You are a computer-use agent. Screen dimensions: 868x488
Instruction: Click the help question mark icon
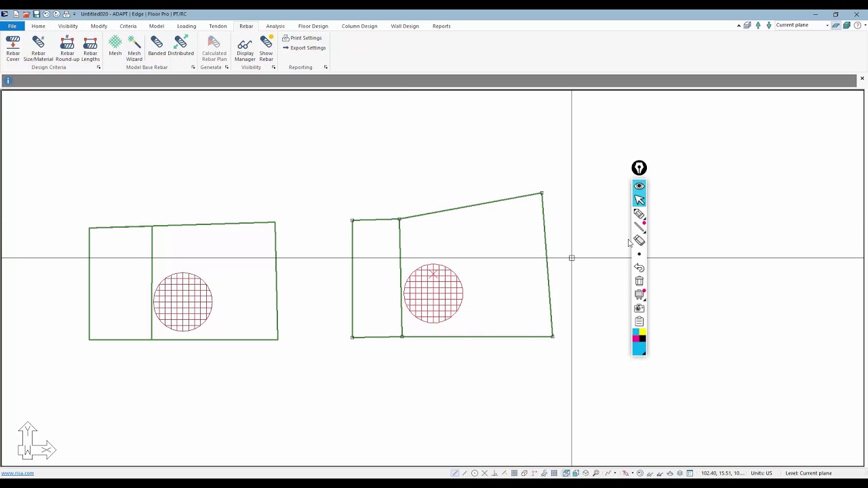[x=858, y=25]
